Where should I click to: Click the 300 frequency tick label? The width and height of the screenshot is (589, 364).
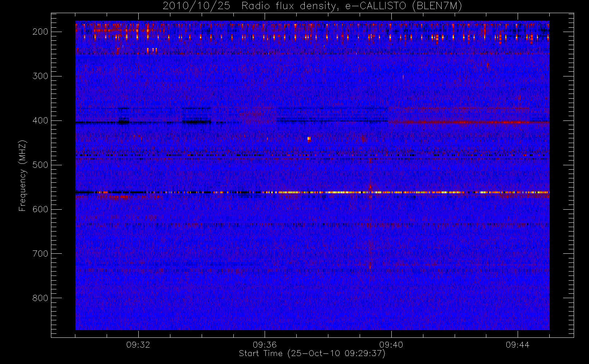pos(40,76)
